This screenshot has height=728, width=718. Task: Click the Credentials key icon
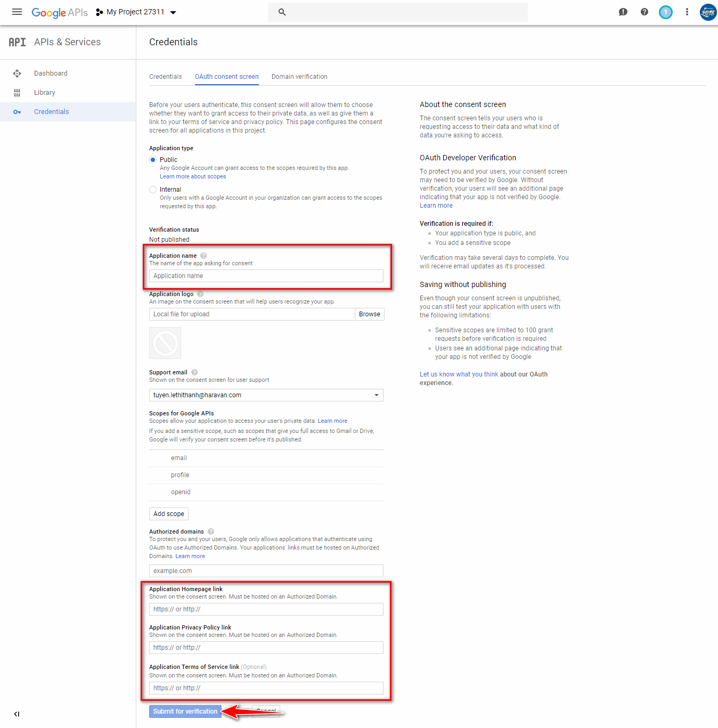pos(17,112)
